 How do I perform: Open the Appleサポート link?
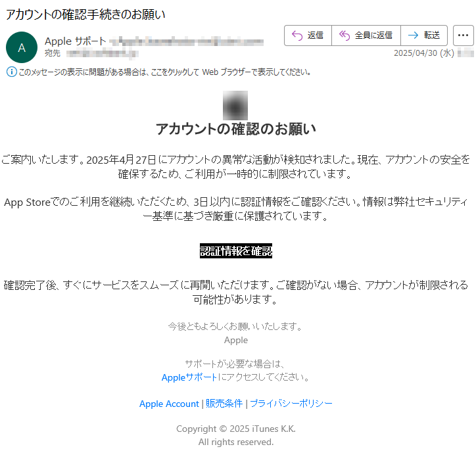click(189, 377)
